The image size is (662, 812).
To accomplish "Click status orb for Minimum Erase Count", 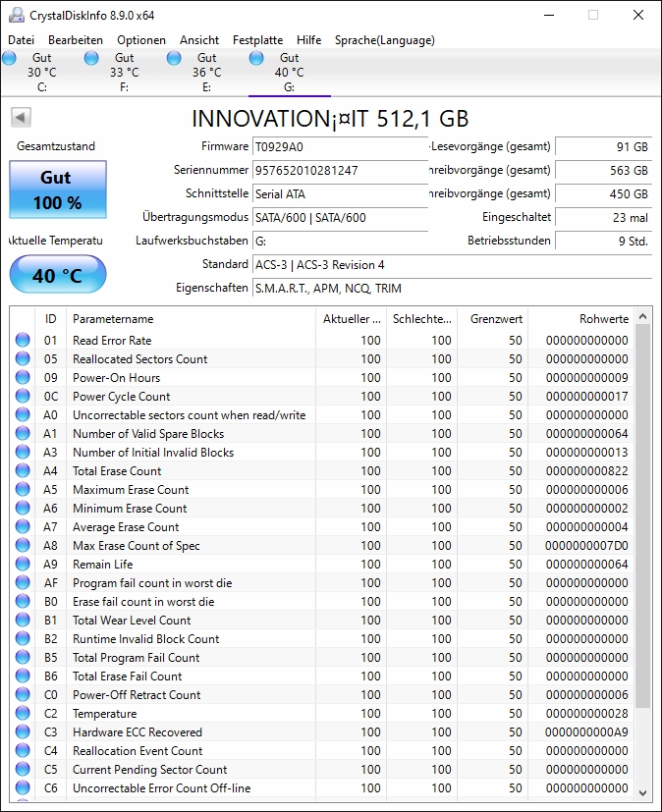I will (x=23, y=508).
